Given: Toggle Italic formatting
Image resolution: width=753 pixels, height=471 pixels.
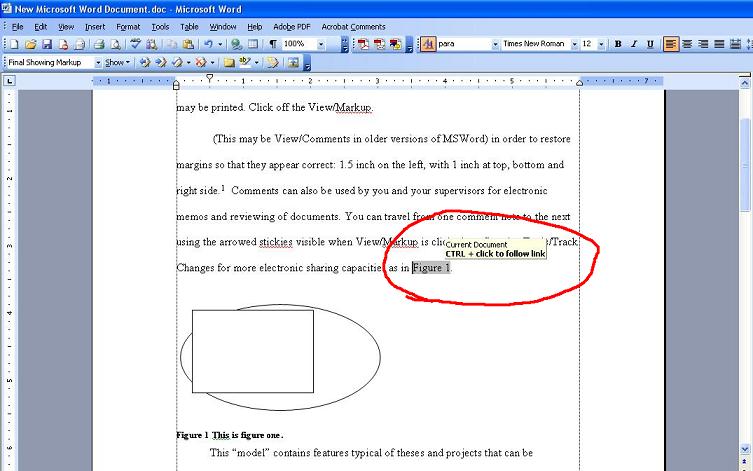Looking at the screenshot, I should (x=634, y=44).
